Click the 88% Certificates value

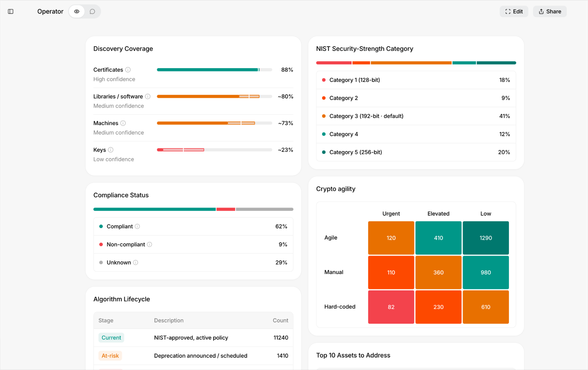(x=287, y=70)
